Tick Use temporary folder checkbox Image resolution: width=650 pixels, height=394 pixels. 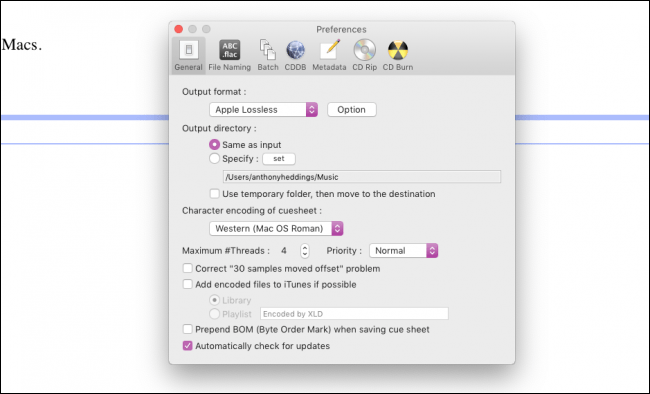pos(215,194)
